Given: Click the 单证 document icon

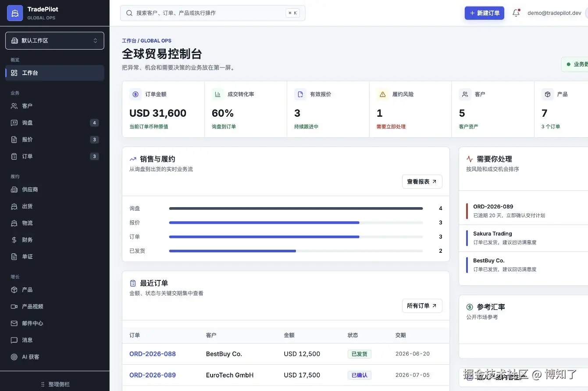Looking at the screenshot, I should coord(14,256).
